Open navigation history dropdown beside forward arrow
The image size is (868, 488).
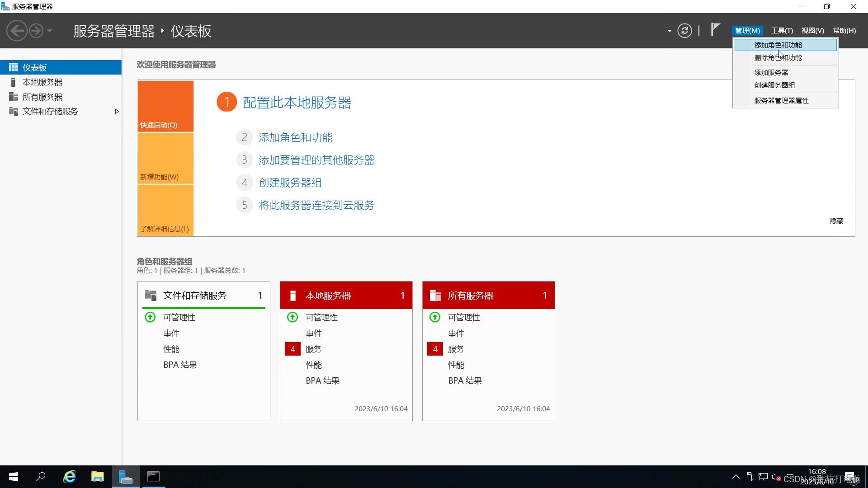tap(50, 31)
